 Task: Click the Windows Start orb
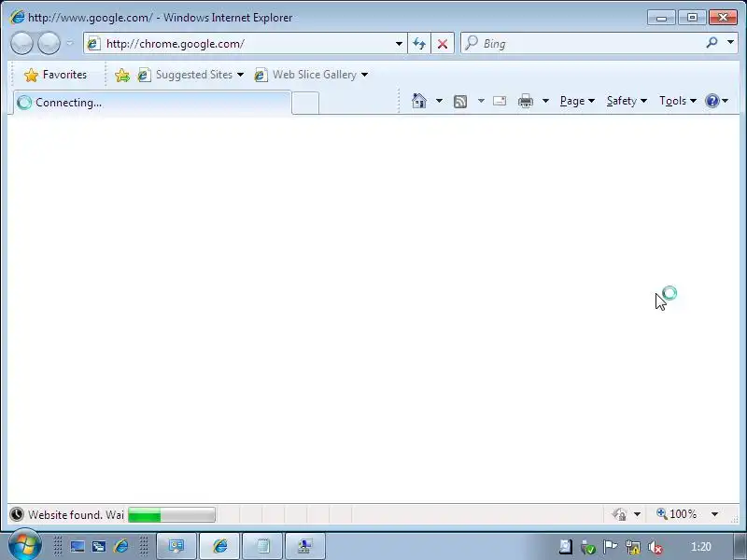(x=24, y=545)
